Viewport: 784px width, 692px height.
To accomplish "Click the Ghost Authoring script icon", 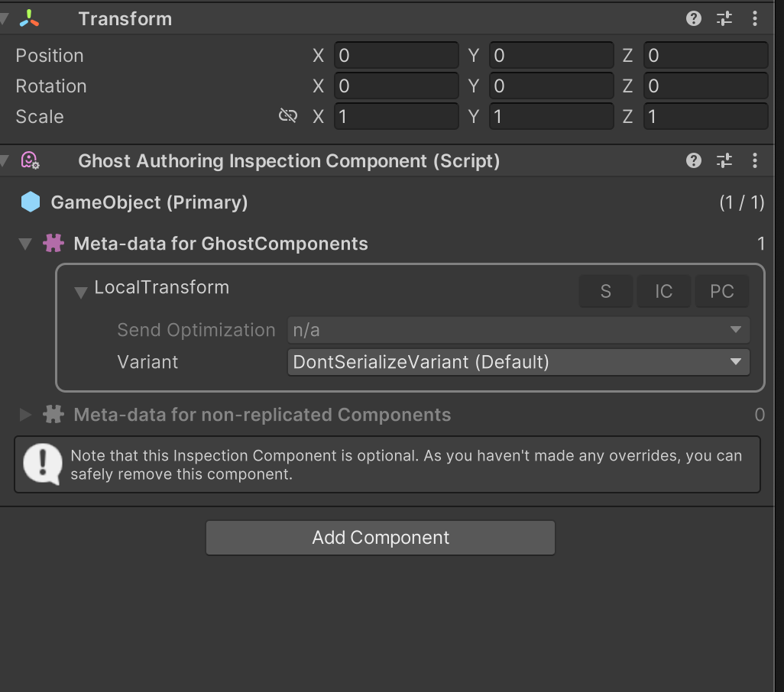I will [30, 160].
